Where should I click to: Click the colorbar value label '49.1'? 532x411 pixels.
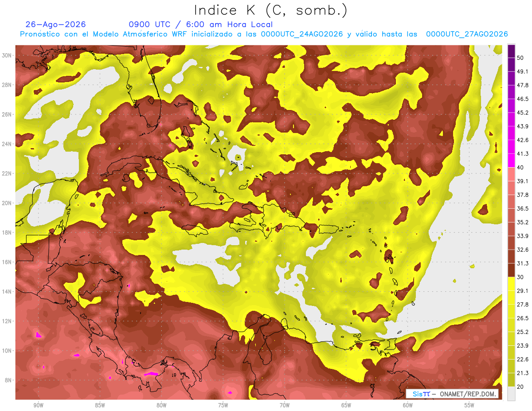click(x=523, y=71)
